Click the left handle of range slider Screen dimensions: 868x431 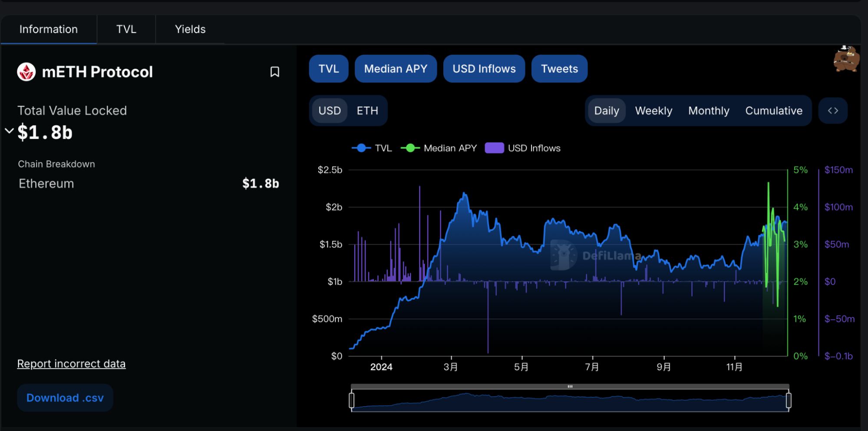(352, 400)
